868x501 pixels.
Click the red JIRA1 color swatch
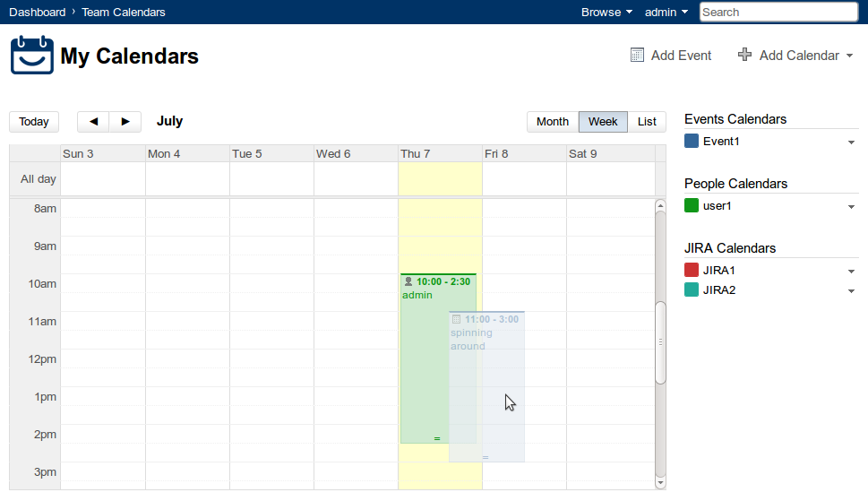click(x=692, y=270)
